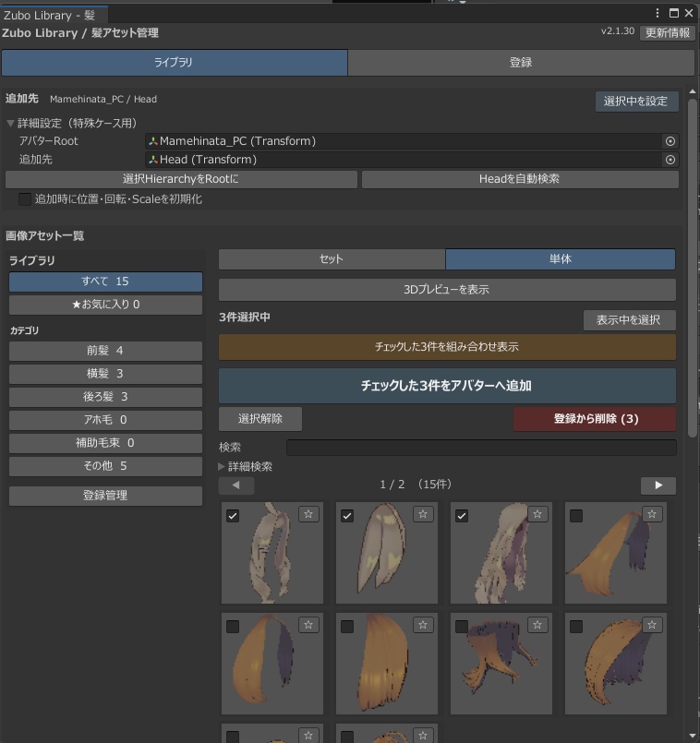Star the second thumbnail in second row
This screenshot has width=700, height=743.
(423, 625)
